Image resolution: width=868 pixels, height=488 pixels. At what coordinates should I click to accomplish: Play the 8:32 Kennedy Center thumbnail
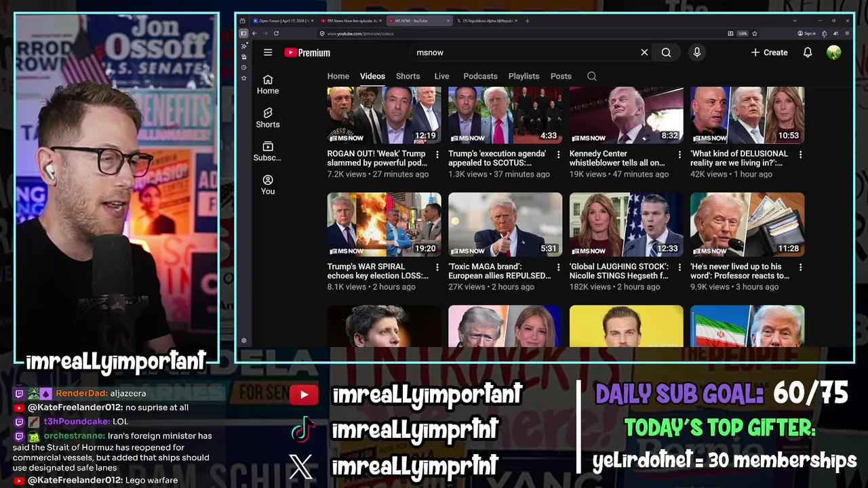[626, 115]
